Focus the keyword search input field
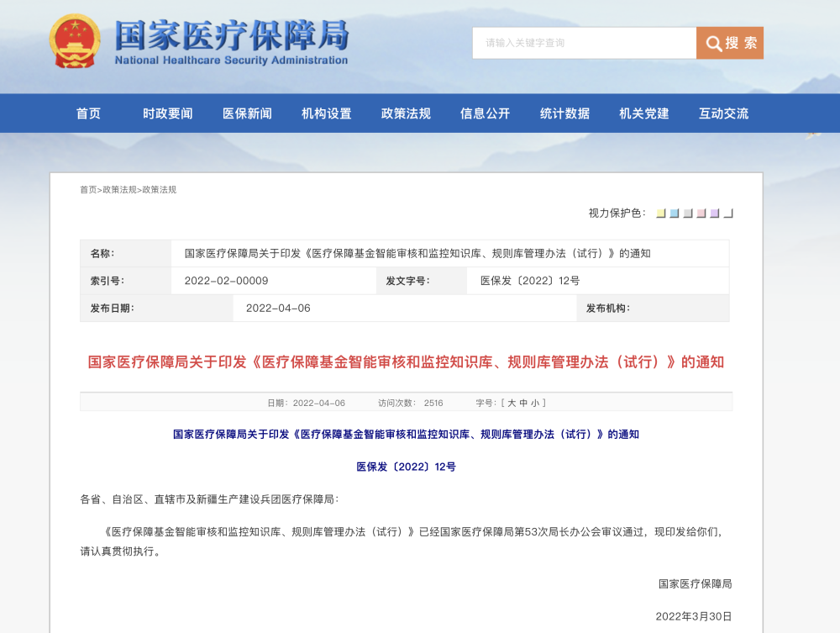The image size is (840, 633). click(584, 43)
